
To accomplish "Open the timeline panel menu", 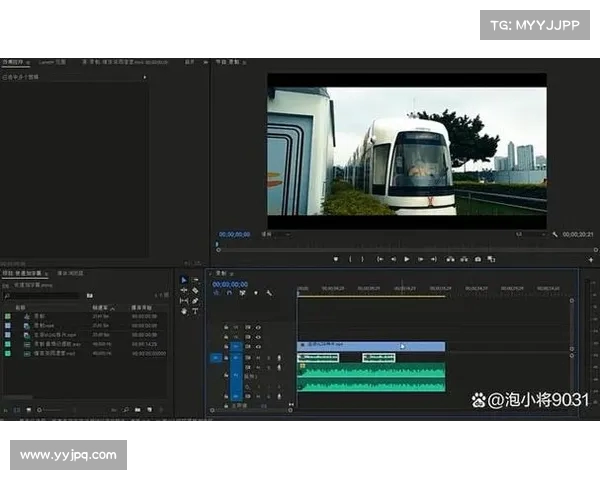I will 232,274.
